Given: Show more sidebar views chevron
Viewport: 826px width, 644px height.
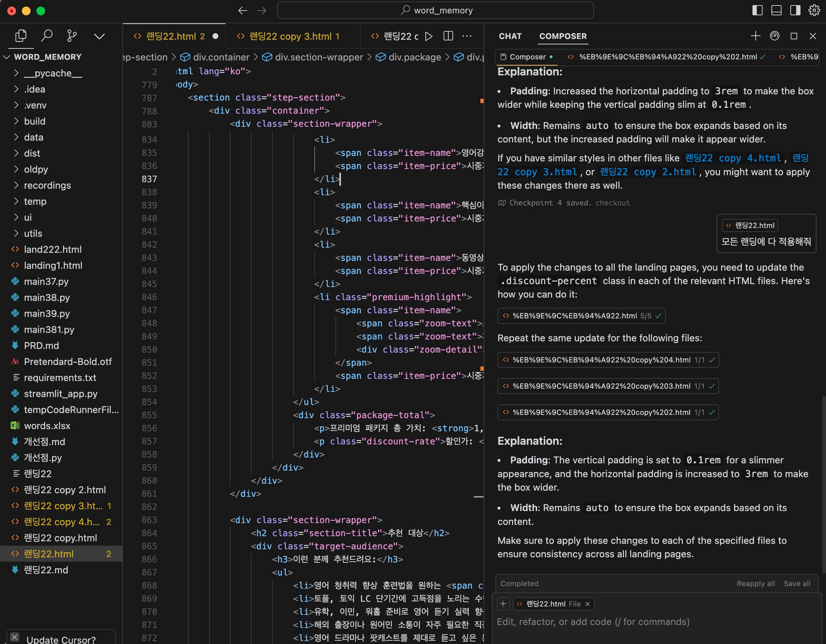Looking at the screenshot, I should (x=99, y=36).
